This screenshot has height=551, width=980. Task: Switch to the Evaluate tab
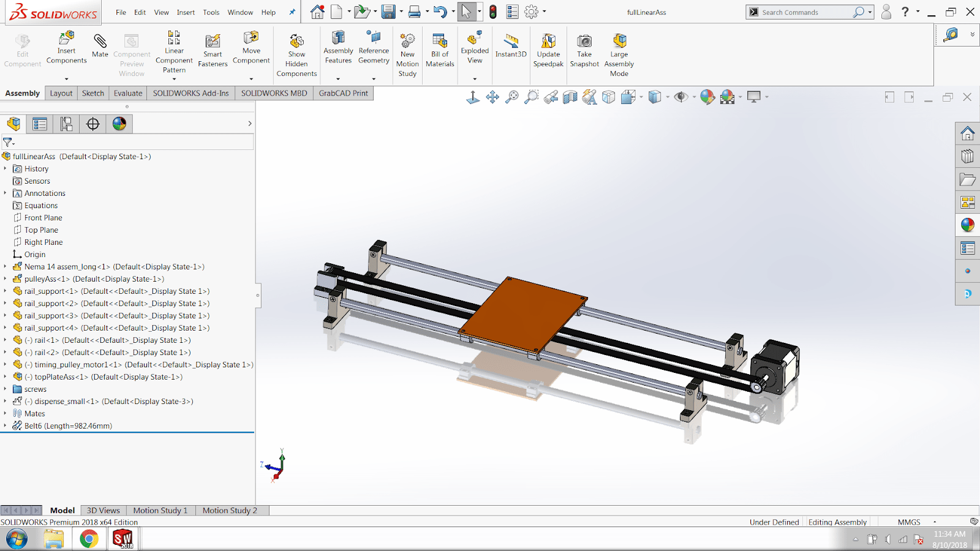click(128, 93)
